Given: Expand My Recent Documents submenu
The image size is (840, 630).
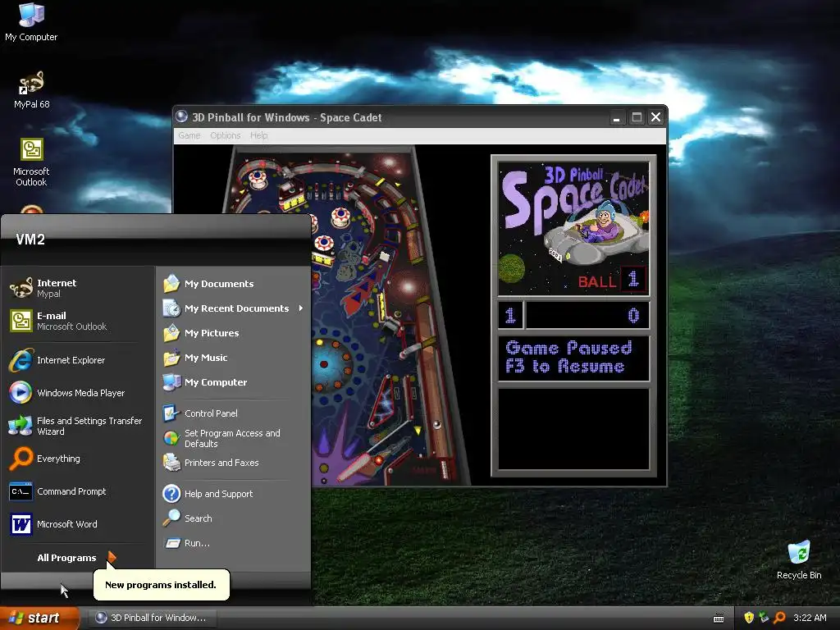Looking at the screenshot, I should pos(234,308).
